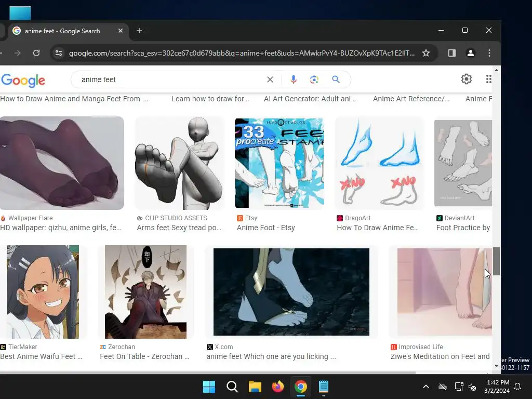View site information icon in address bar
Viewport: 532px width, 399px height.
[x=59, y=53]
